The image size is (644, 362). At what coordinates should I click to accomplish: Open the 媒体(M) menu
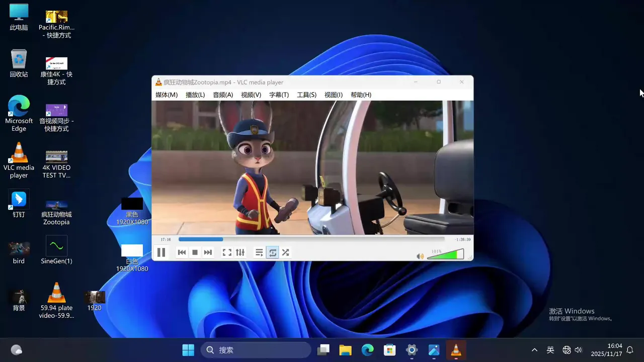click(x=167, y=95)
